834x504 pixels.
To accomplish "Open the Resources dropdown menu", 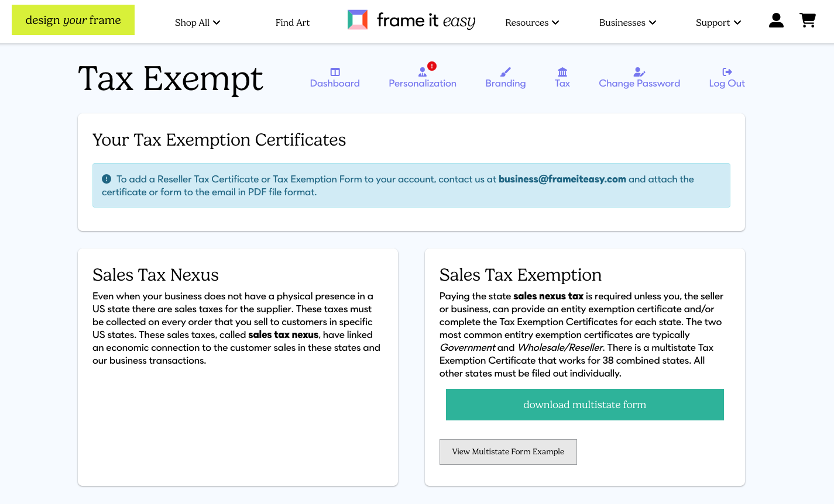I will 532,23.
